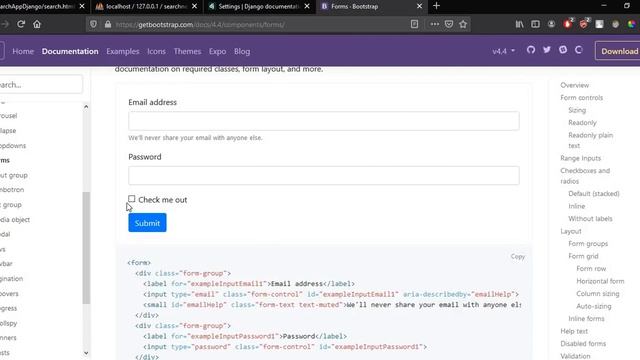Switch to the localhost 127.0.0.1 tab
This screenshot has height=360, width=640.
[146, 6]
